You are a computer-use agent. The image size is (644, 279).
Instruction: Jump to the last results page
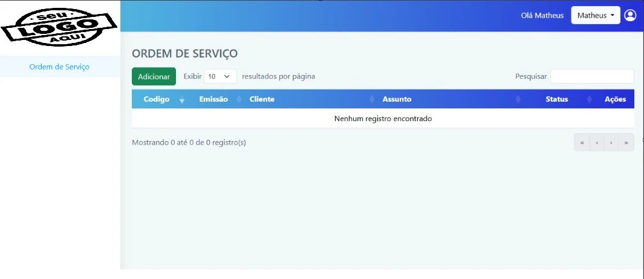[x=626, y=143]
